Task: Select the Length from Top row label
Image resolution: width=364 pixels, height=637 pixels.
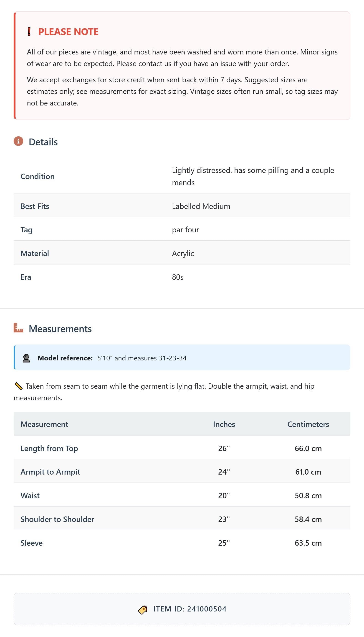Action: click(49, 448)
